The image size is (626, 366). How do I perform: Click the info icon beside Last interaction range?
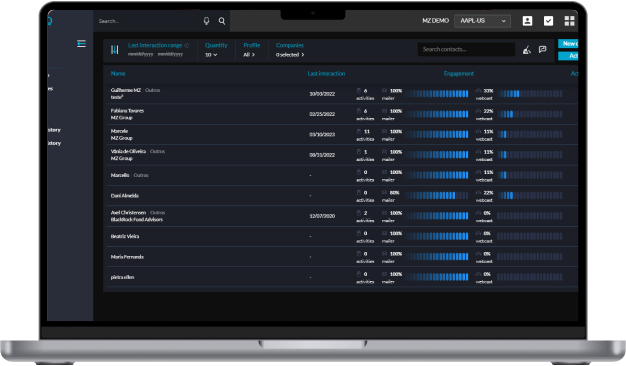(x=187, y=46)
